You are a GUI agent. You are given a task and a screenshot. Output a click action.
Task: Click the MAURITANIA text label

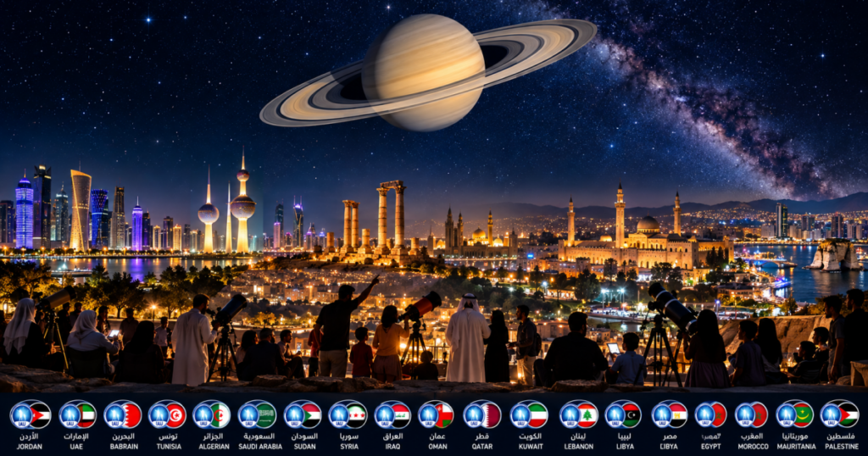pyautogui.click(x=797, y=447)
